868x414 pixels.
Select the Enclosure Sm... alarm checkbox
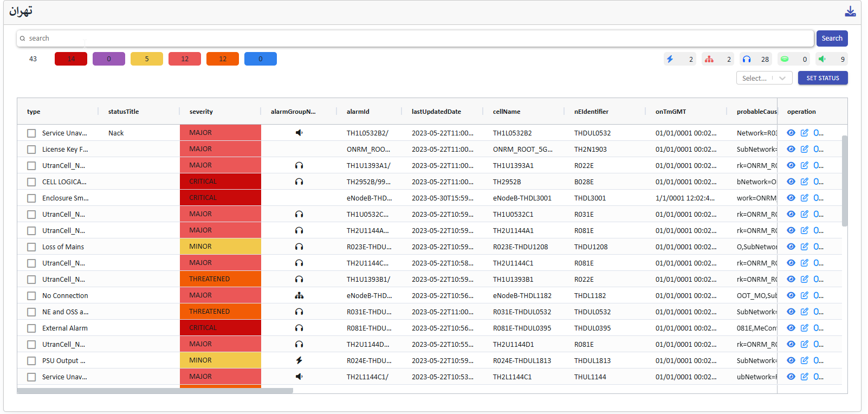tap(31, 198)
